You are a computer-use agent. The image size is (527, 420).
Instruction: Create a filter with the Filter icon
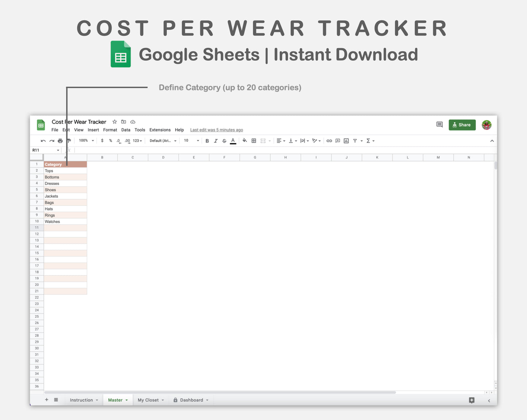[354, 140]
